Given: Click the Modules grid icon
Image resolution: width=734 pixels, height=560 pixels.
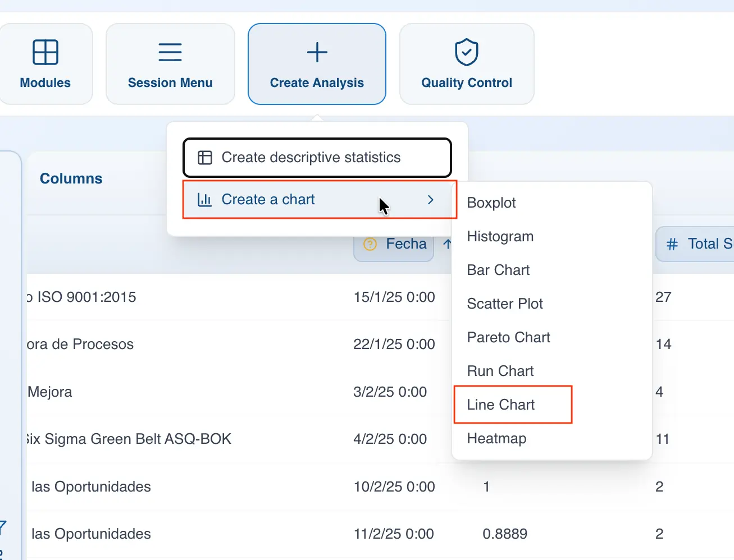Looking at the screenshot, I should tap(45, 52).
